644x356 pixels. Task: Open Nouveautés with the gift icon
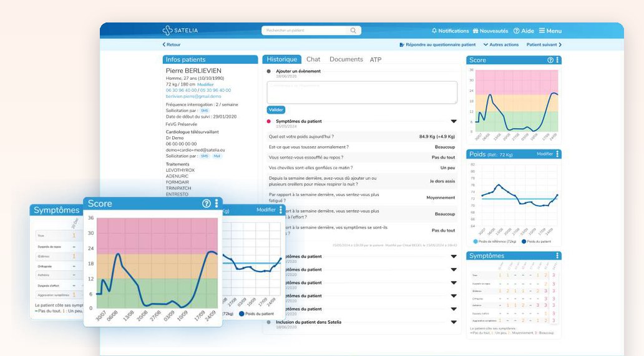pos(476,31)
